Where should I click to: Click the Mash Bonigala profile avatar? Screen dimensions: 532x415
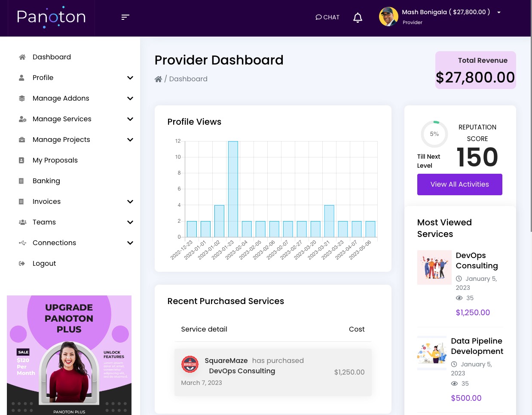pyautogui.click(x=388, y=17)
